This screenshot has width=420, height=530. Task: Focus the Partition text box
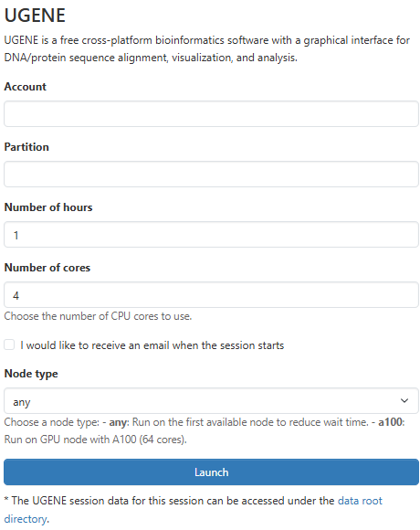(x=211, y=174)
